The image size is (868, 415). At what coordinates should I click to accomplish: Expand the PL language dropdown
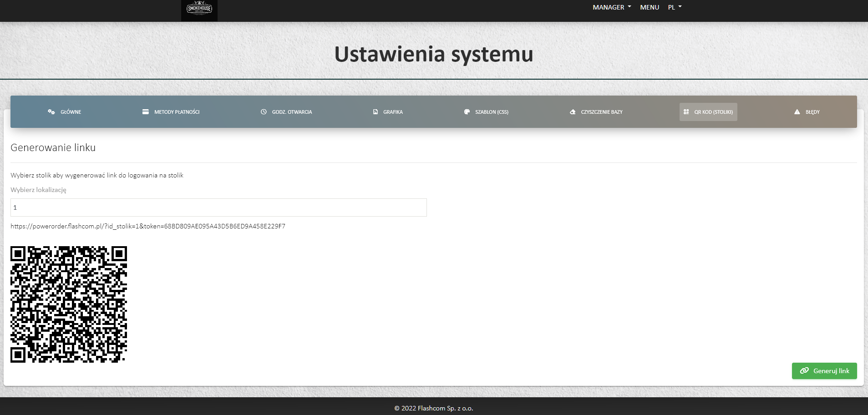coord(675,7)
